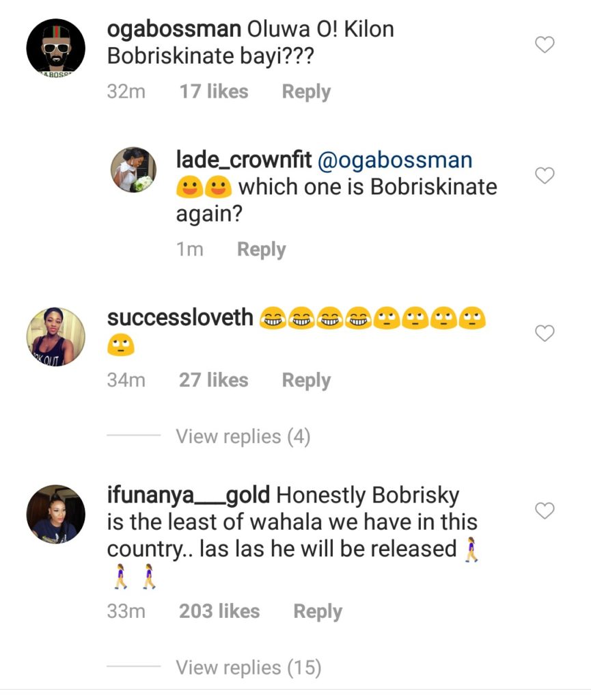Viewport: 591px width, 700px height.
Task: Like ogabossman's comment with the heart
Action: [x=544, y=46]
